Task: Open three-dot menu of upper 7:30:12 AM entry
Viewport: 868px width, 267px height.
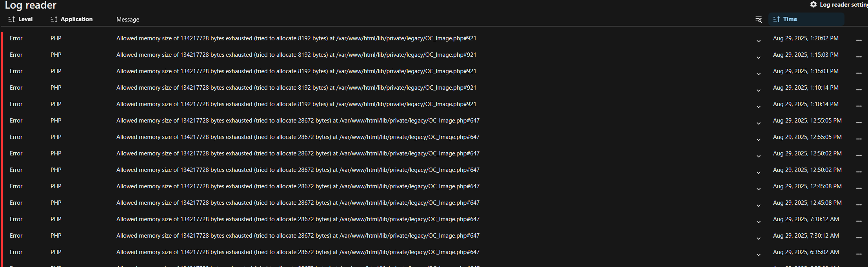Action: (859, 221)
